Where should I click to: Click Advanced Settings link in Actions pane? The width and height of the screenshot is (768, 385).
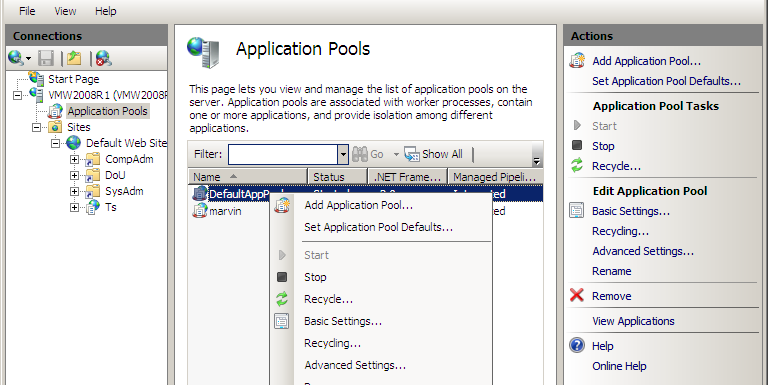tap(643, 251)
